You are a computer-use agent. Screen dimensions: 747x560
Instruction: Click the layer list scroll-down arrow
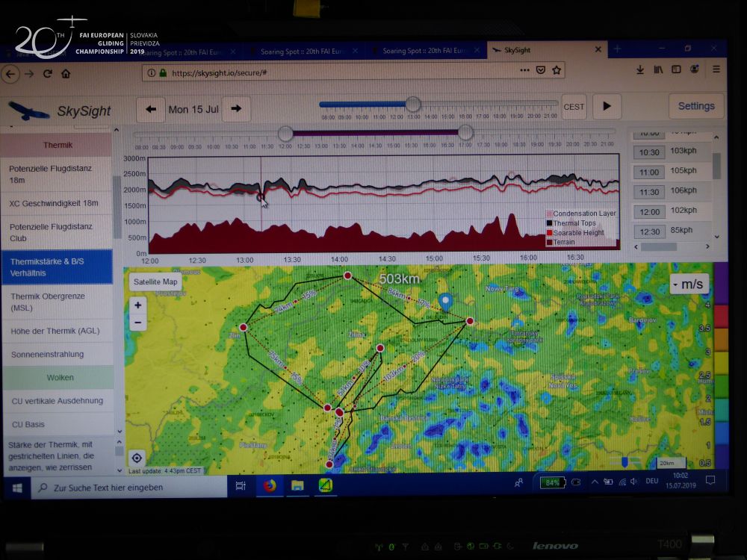coord(119,432)
